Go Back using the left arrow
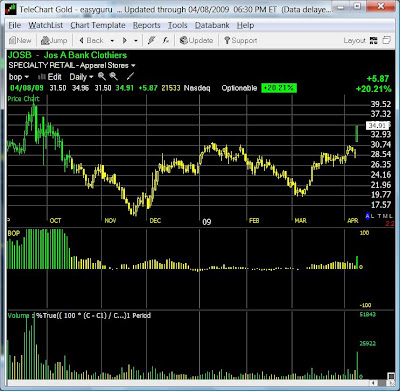The height and width of the screenshot is (391, 400). pos(81,40)
